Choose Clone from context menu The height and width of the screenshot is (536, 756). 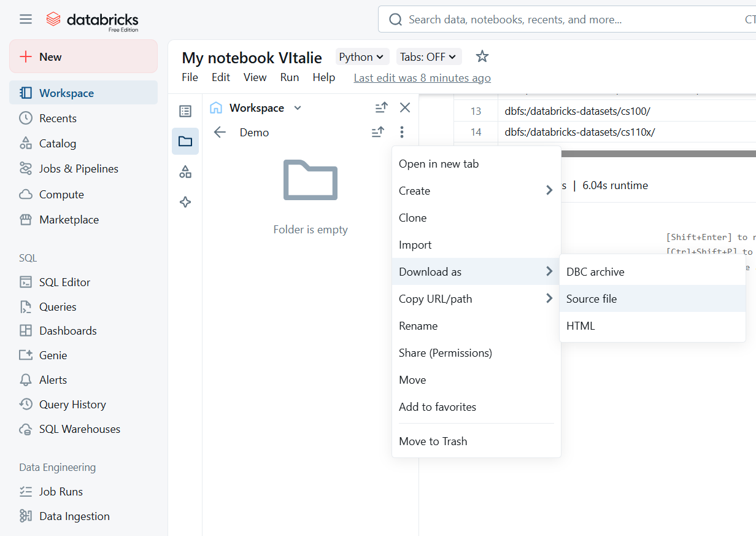click(476, 218)
